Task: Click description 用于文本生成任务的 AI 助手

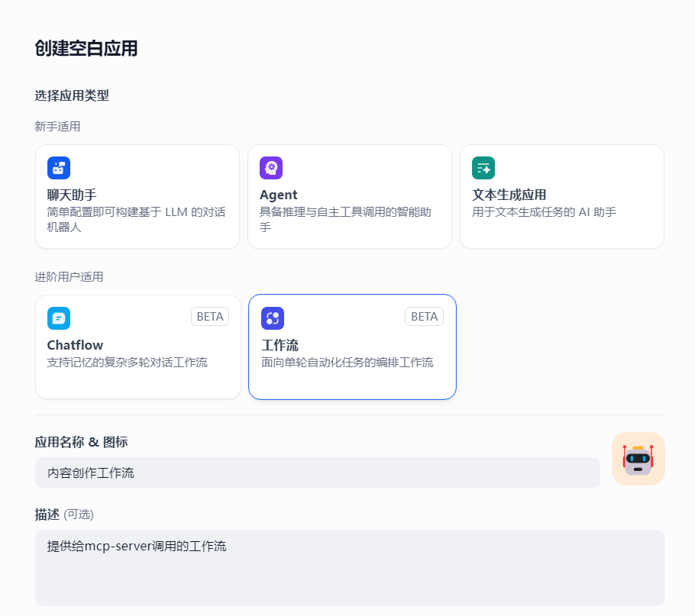Action: click(x=544, y=212)
